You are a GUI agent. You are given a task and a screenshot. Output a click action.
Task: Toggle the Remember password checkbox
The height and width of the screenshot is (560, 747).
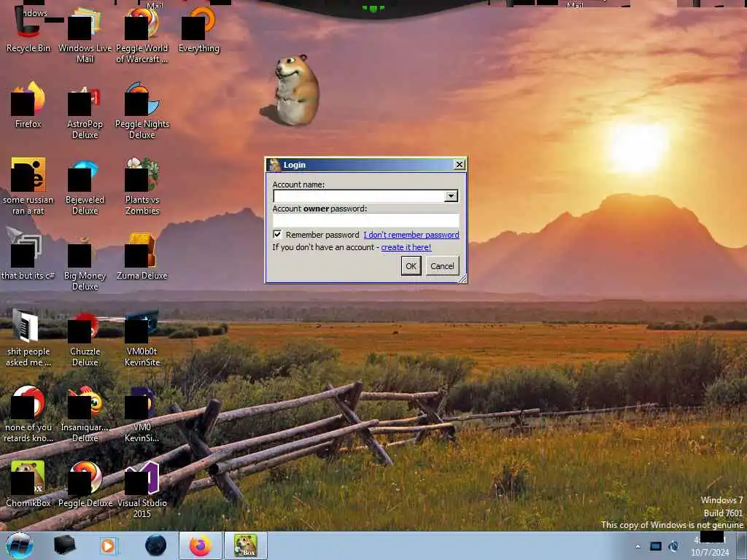click(277, 234)
